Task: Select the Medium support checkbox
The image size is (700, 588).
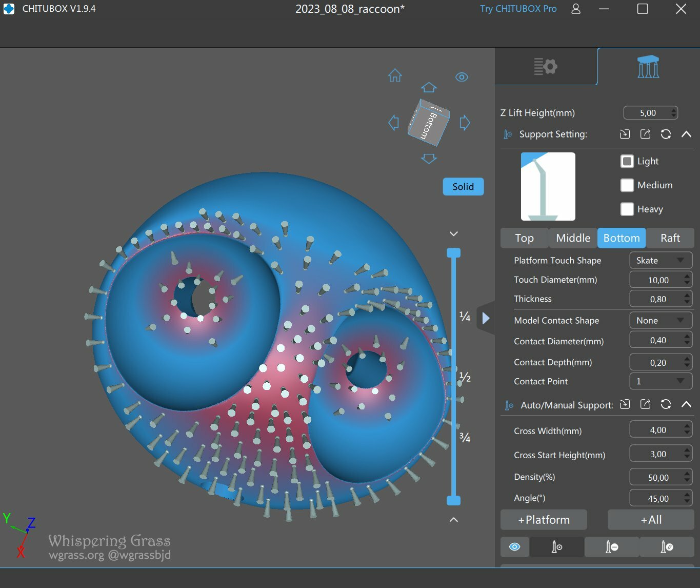Action: (627, 185)
